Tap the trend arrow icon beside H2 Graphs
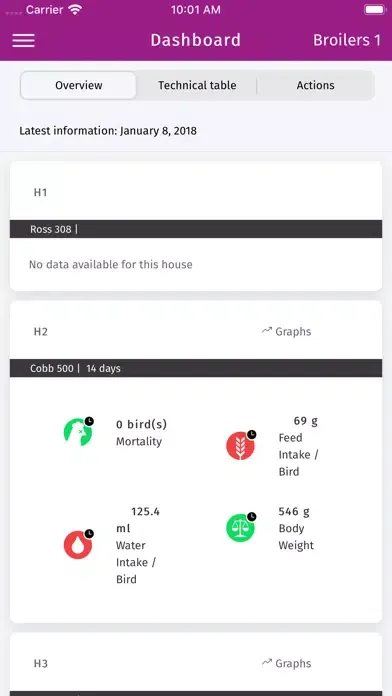 (x=266, y=330)
